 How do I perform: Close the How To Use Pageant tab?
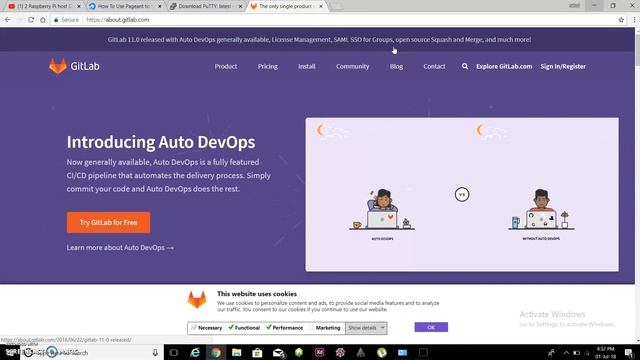(x=160, y=6)
